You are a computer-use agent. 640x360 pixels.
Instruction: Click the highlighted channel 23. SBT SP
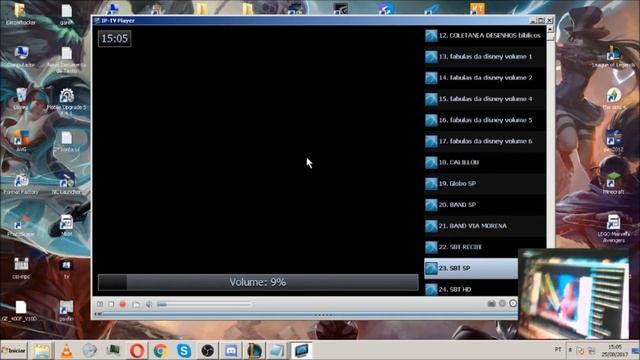[471, 269]
